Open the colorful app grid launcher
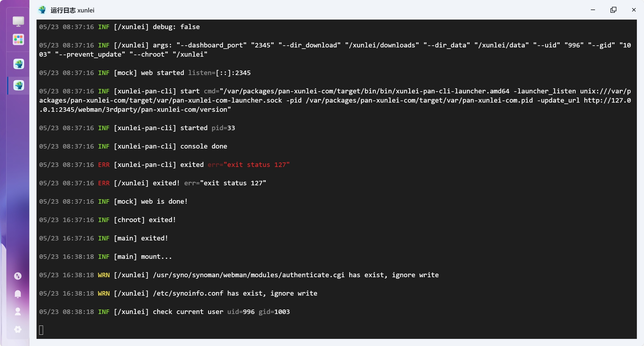Viewport: 644px width, 346px height. 18,39
